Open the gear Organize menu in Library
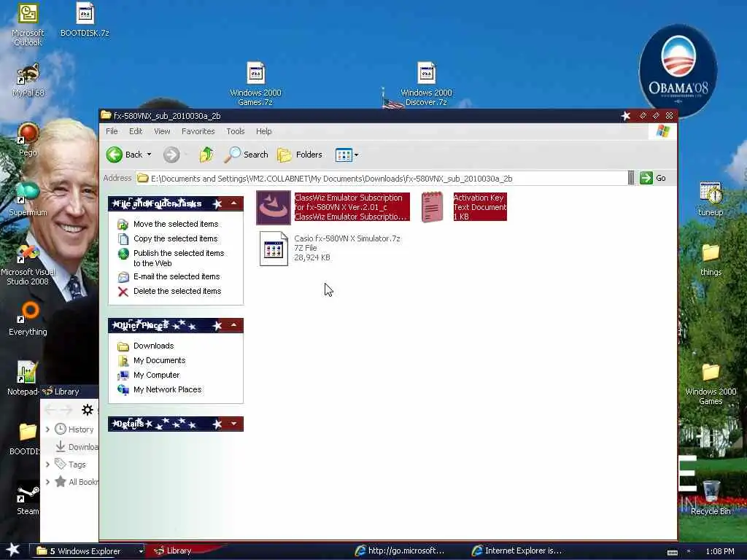Viewport: 747px width, 560px height. pos(88,410)
